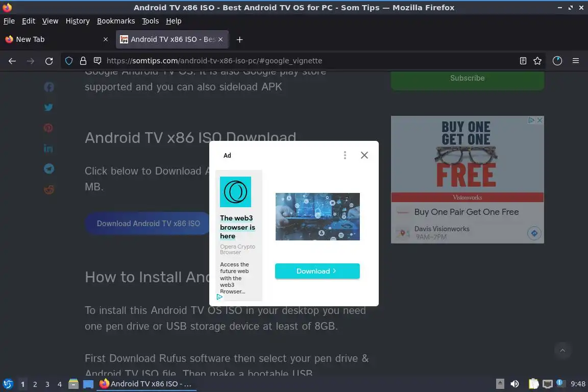
Task: Click the Davis Visionworks location text
Action: point(442,229)
